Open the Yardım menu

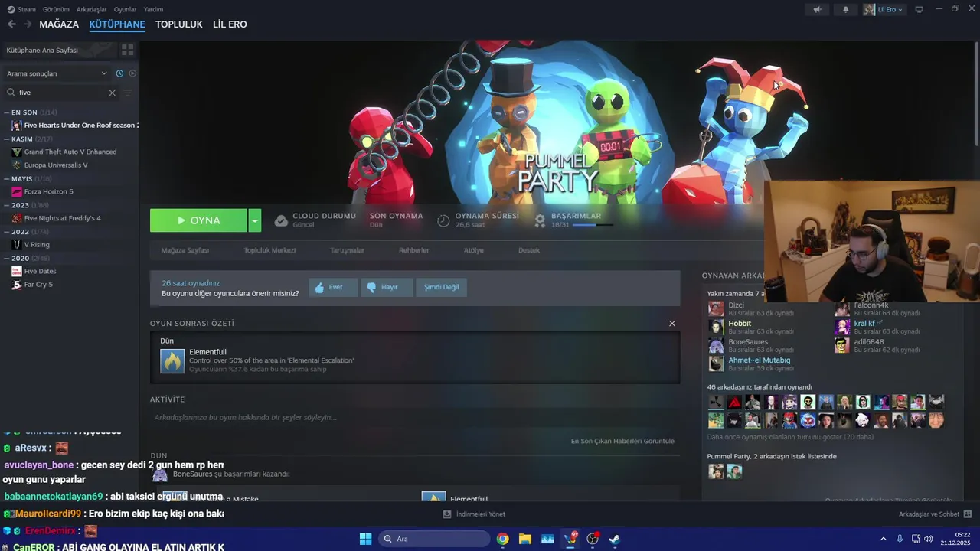[153, 9]
